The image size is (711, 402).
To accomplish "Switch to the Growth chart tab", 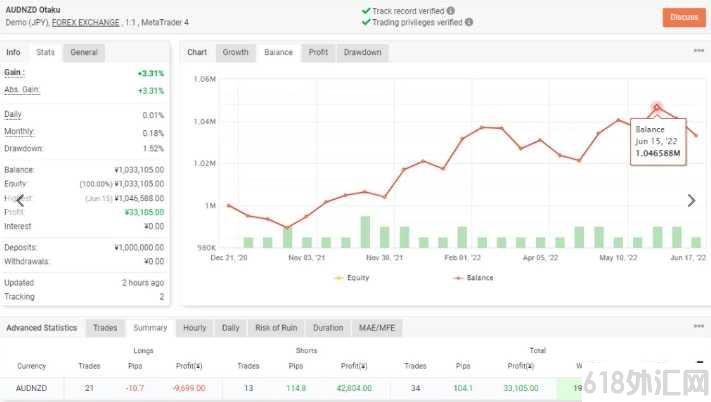I will click(x=235, y=53).
